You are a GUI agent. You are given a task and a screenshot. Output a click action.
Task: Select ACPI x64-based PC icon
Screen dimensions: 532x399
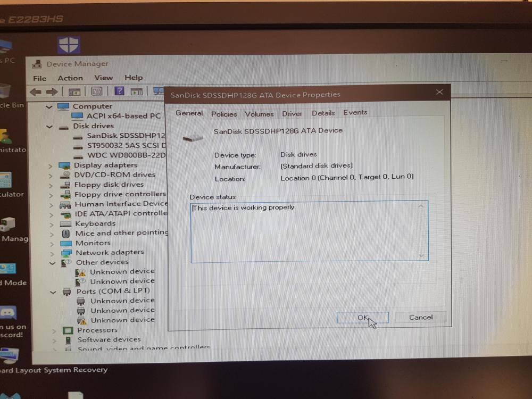[77, 116]
